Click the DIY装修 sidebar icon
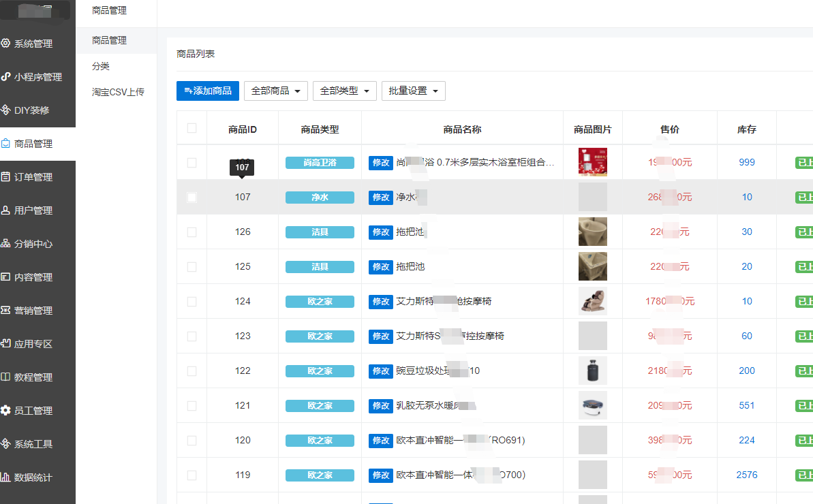The image size is (813, 504). coord(6,110)
